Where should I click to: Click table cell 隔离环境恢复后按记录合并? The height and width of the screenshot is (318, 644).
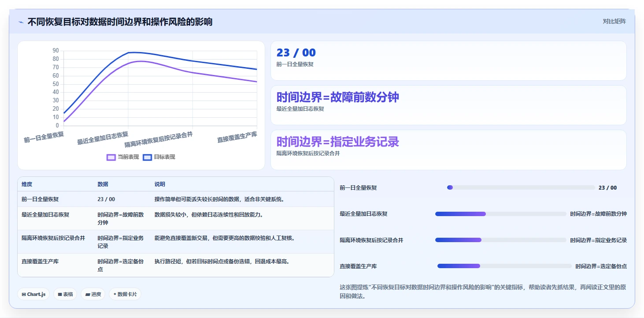(53, 238)
